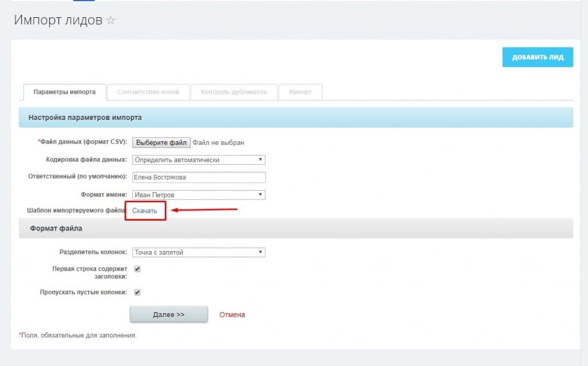Click the Настройка параметров импорта section header
The image size is (588, 366).
(85, 117)
